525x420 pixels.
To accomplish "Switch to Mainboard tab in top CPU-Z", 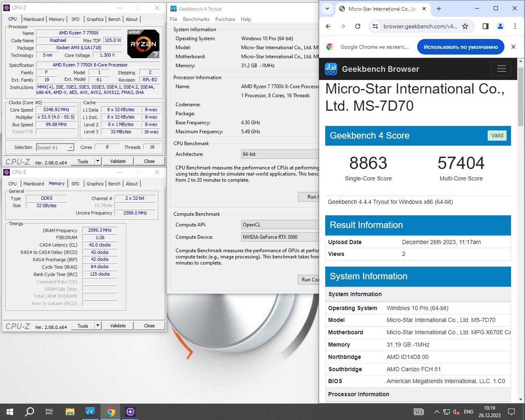I will pos(34,19).
